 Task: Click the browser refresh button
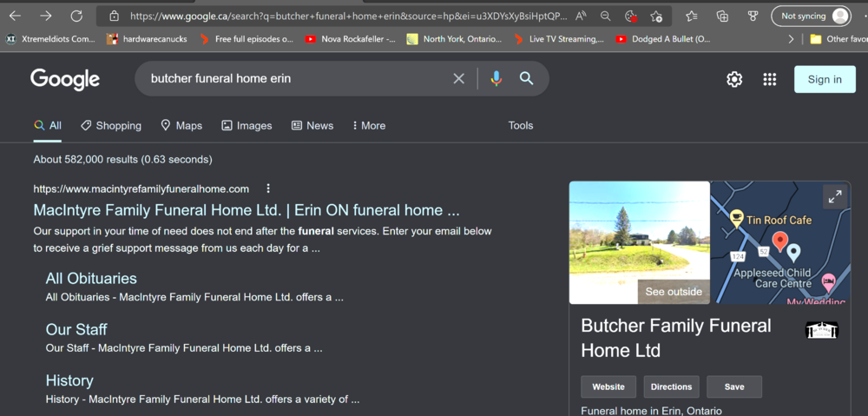click(76, 16)
